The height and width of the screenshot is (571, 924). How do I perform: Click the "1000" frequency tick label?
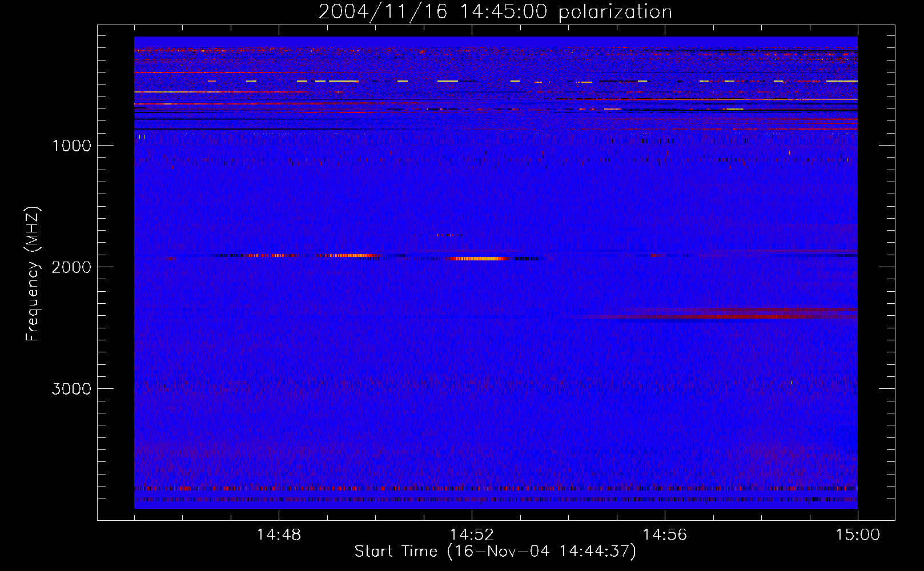71,146
